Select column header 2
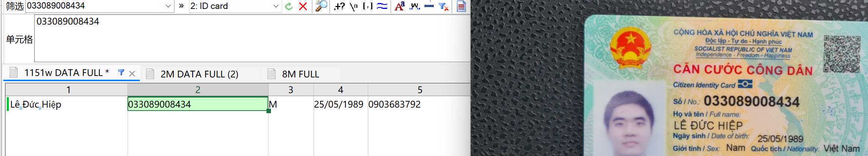 click(198, 90)
